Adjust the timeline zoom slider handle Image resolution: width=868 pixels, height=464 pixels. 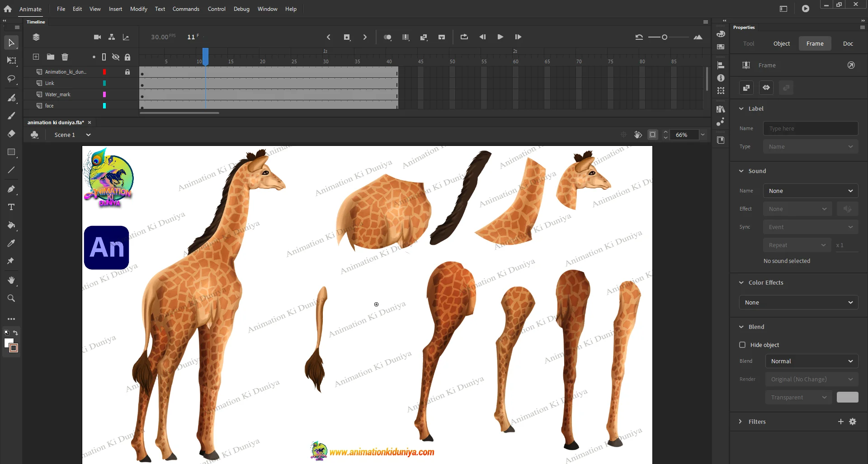[664, 37]
